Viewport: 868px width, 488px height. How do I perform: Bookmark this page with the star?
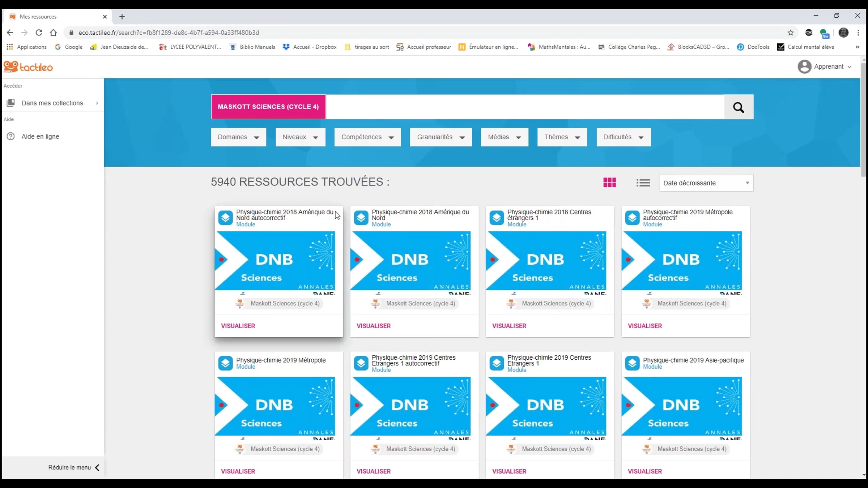pos(791,33)
